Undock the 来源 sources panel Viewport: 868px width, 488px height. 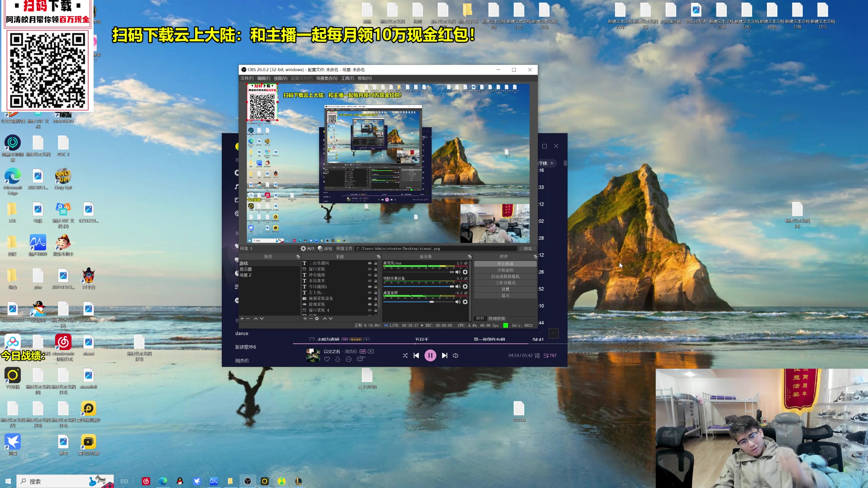click(x=379, y=257)
